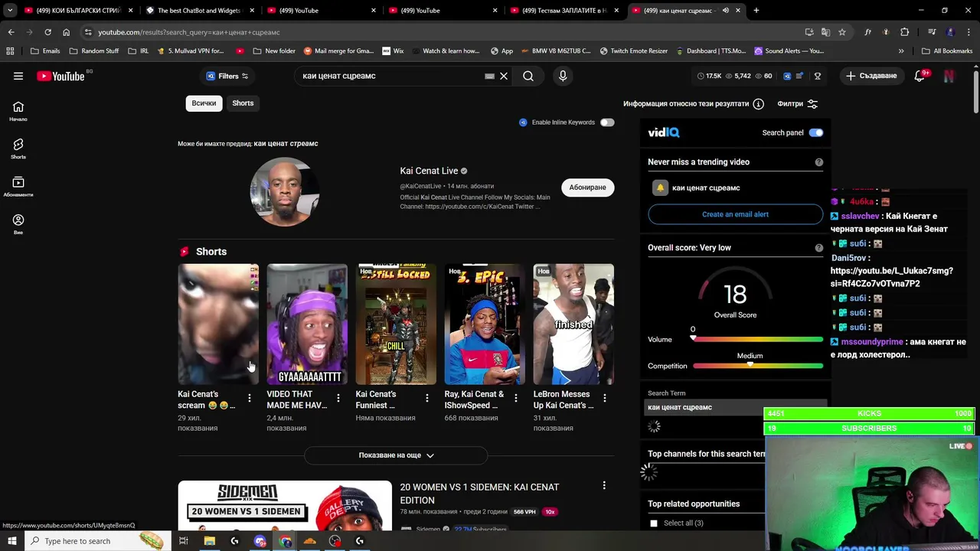Click the search magnifier button
The image size is (980, 551).
pyautogui.click(x=528, y=76)
